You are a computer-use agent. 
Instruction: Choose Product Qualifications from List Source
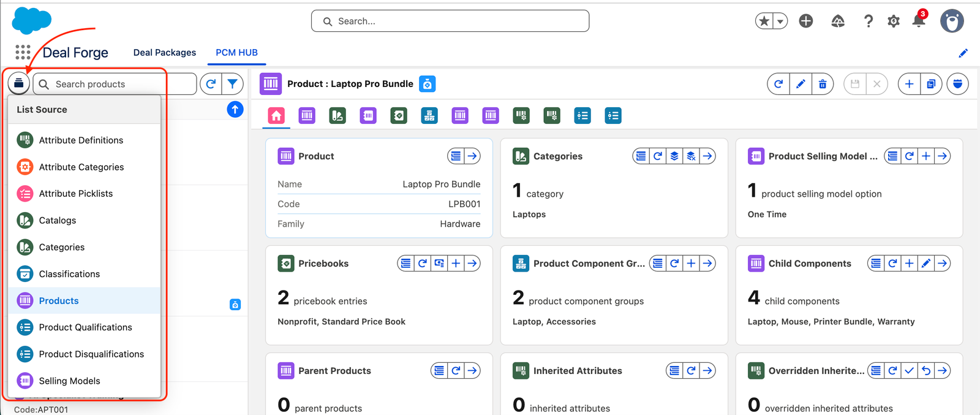click(x=85, y=327)
